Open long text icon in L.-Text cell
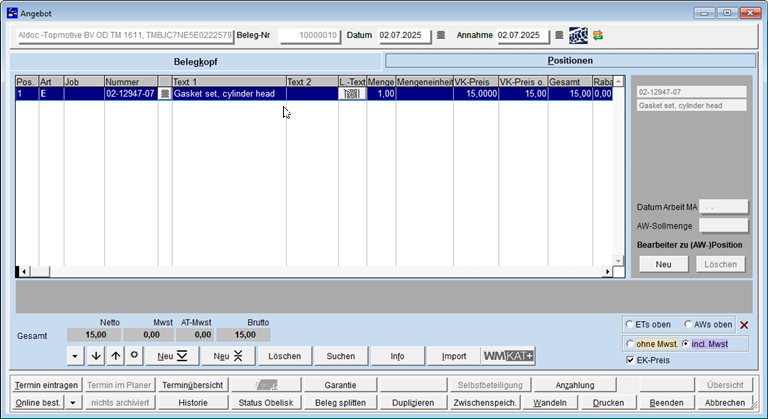The height and width of the screenshot is (419, 768). click(x=352, y=94)
